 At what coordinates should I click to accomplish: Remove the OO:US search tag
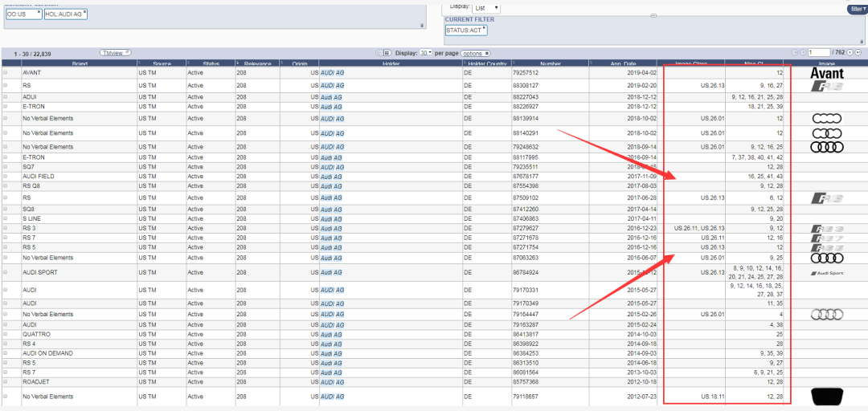click(x=39, y=11)
